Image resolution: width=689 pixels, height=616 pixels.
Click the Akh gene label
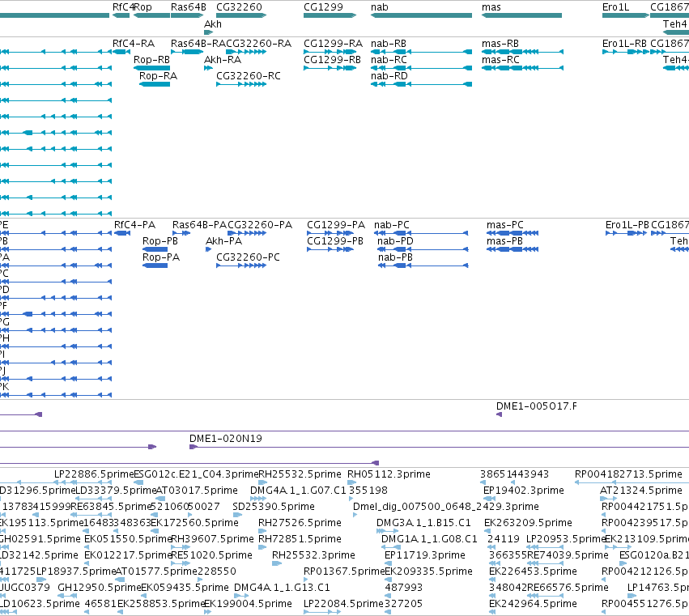pyautogui.click(x=213, y=23)
